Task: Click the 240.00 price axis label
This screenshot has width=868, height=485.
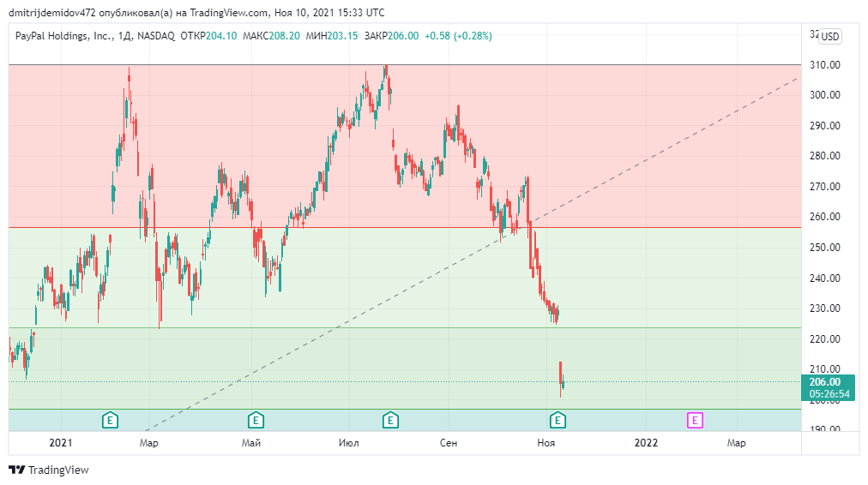Action: 825,278
